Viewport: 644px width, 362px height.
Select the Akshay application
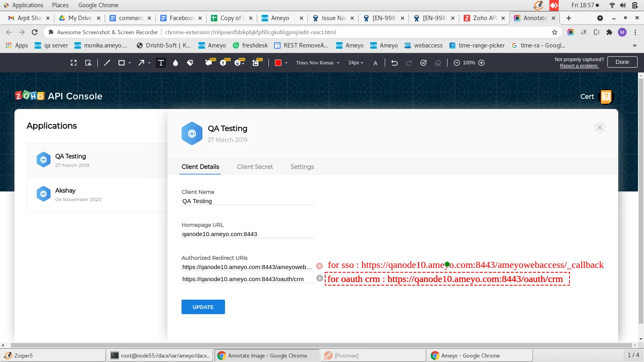pos(97,194)
